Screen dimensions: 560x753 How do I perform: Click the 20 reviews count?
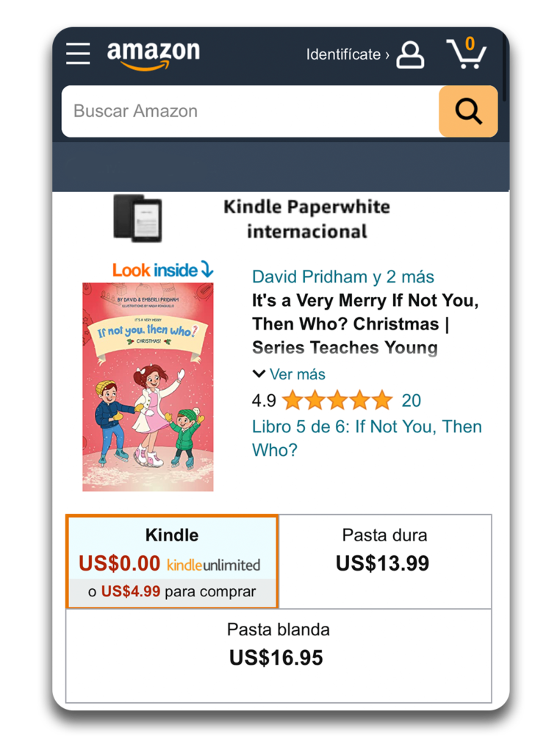click(x=412, y=401)
